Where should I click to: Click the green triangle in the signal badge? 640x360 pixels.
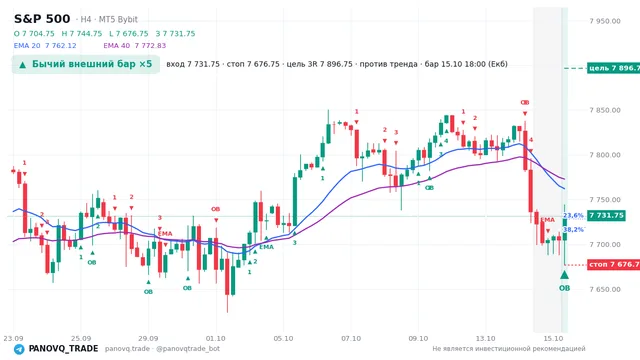pos(22,64)
